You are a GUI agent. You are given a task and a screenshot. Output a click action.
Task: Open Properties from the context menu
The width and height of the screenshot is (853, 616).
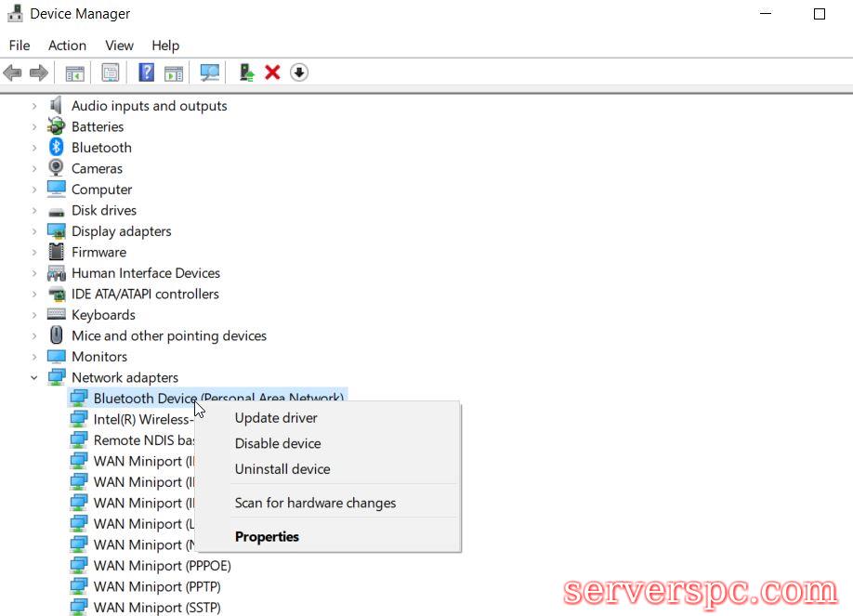(267, 536)
